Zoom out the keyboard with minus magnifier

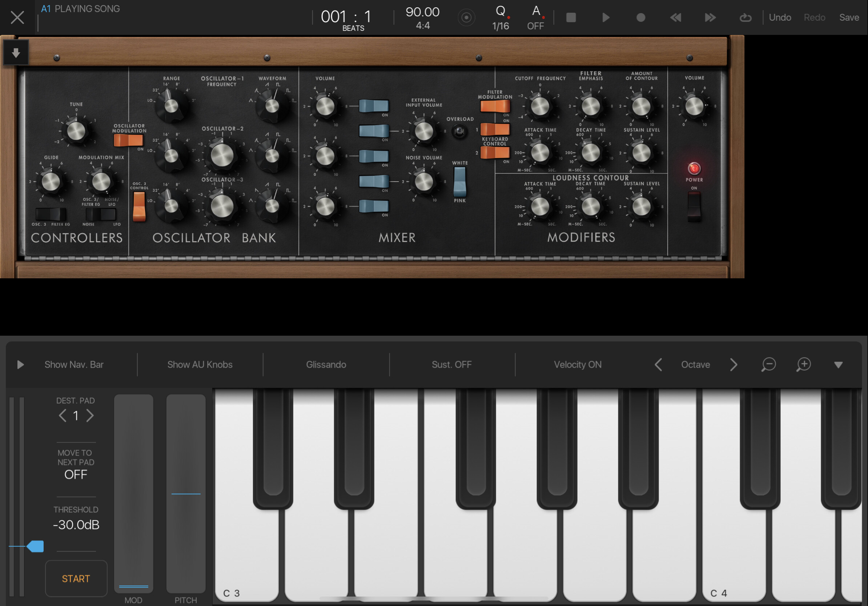click(x=768, y=365)
